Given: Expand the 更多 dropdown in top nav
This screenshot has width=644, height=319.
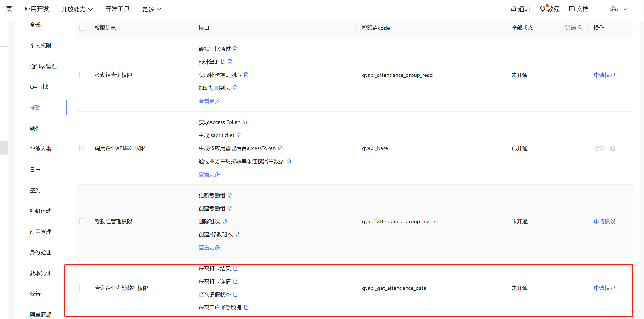Looking at the screenshot, I should [151, 9].
